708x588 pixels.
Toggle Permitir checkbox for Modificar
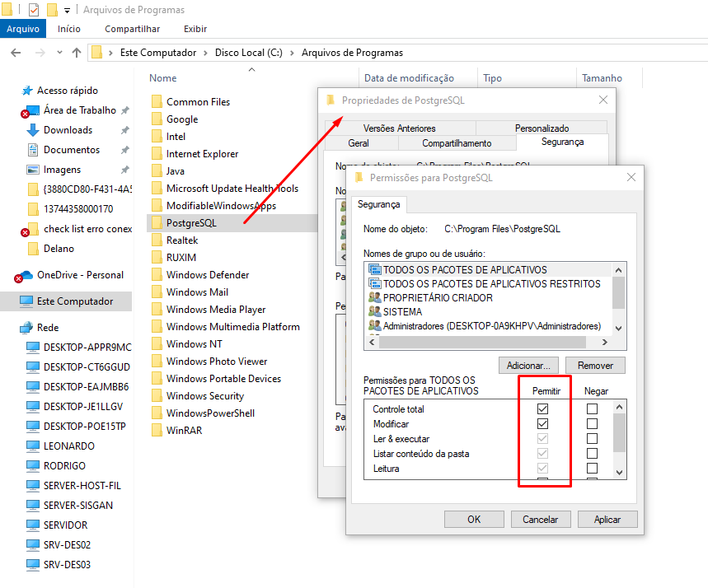point(542,424)
